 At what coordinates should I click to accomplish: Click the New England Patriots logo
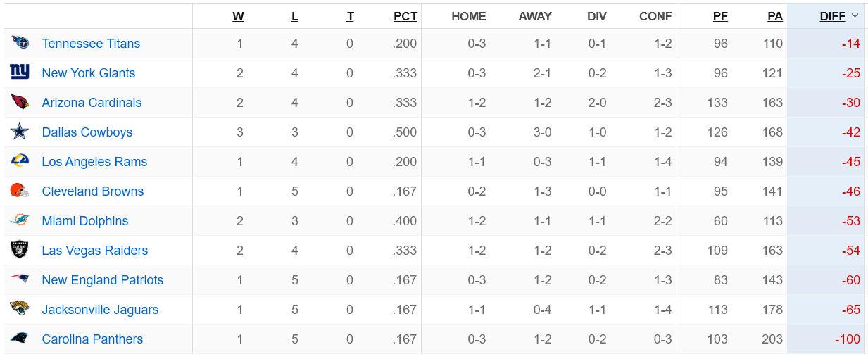(20, 279)
